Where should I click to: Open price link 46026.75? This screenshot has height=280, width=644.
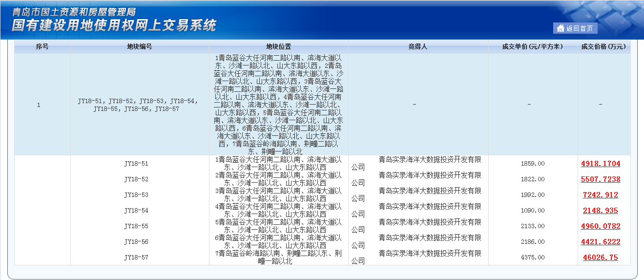click(x=601, y=258)
